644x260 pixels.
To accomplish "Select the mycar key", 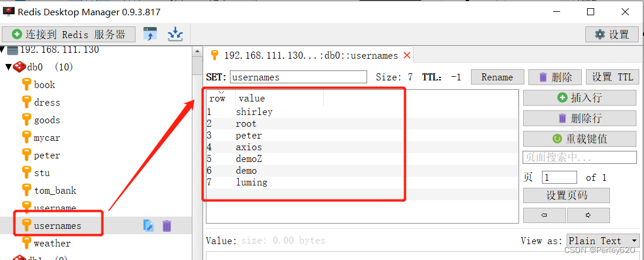I will pyautogui.click(x=47, y=138).
